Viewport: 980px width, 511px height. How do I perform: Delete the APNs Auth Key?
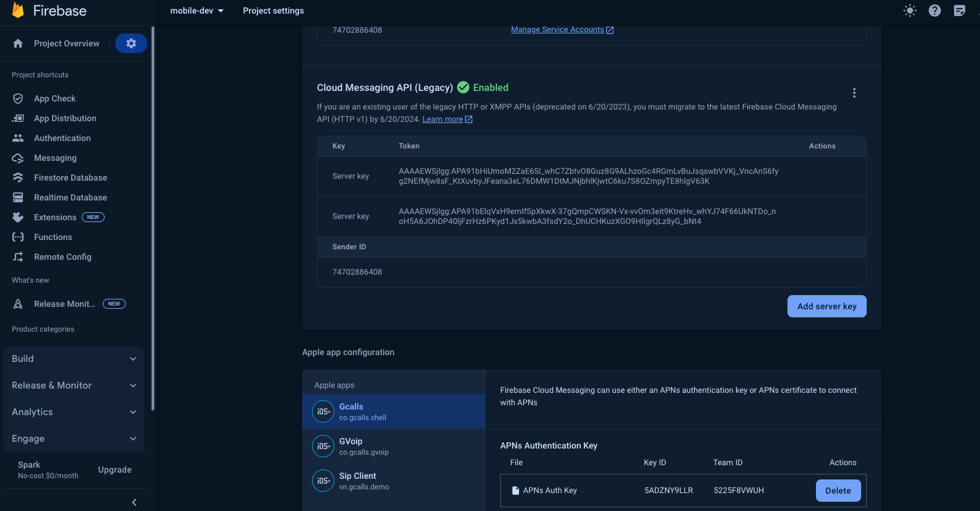coord(838,491)
